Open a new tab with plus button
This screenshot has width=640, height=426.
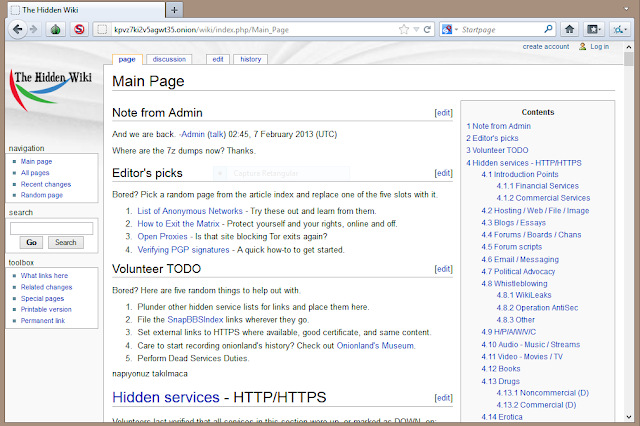174,10
